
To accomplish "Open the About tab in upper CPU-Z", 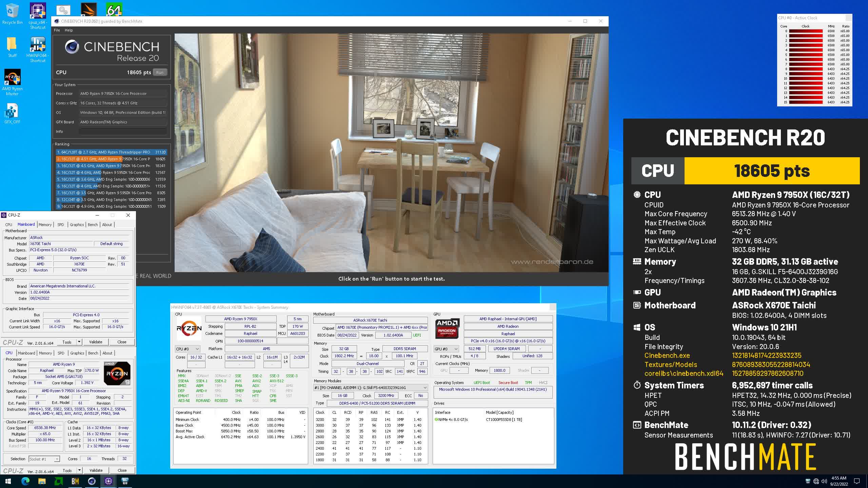I will (107, 225).
